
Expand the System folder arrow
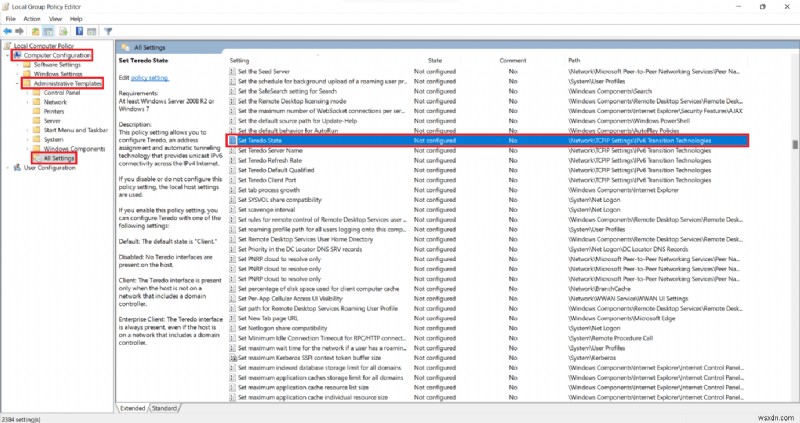(27, 139)
